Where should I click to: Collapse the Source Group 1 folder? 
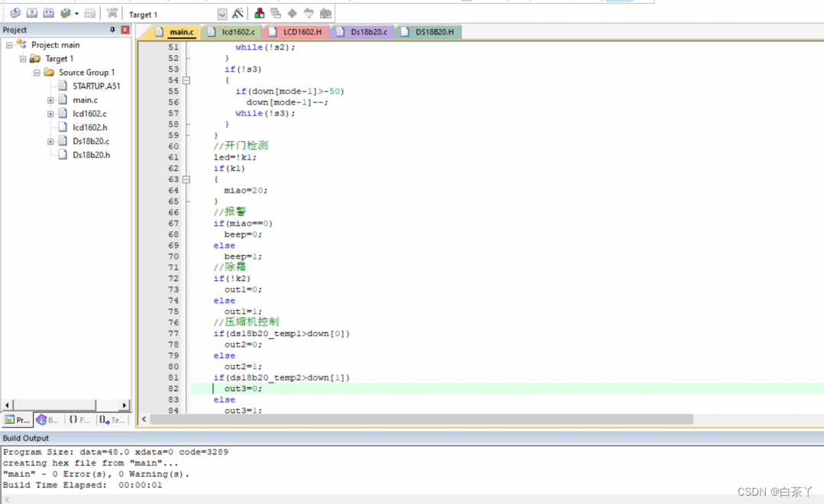(x=37, y=73)
